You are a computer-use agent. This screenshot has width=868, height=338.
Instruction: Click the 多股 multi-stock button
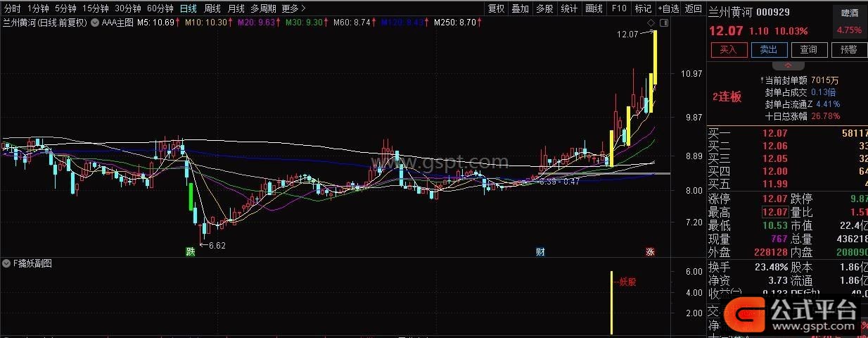pyautogui.click(x=544, y=8)
